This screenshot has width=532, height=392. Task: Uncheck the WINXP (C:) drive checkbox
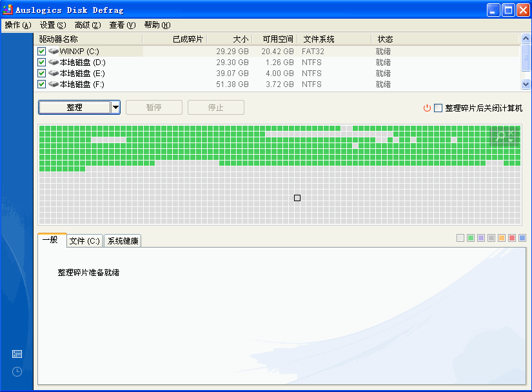(x=41, y=51)
